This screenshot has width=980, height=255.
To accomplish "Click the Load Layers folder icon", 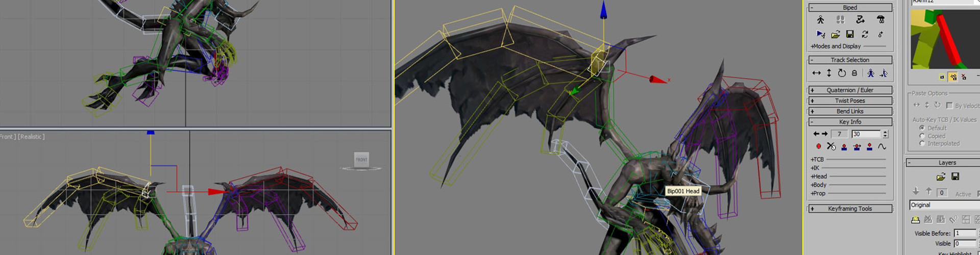I will click(941, 177).
